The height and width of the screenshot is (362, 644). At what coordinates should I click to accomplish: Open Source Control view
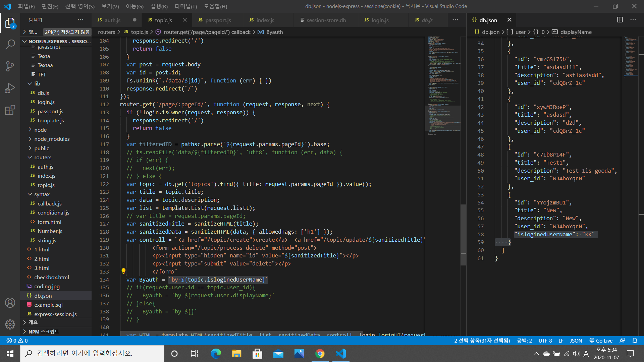10,66
